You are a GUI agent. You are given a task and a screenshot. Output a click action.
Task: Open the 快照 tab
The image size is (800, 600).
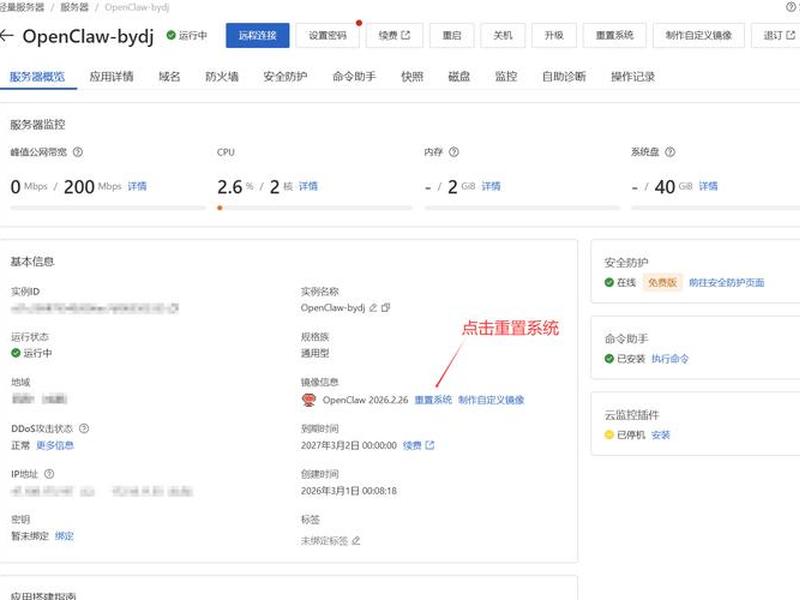(412, 77)
